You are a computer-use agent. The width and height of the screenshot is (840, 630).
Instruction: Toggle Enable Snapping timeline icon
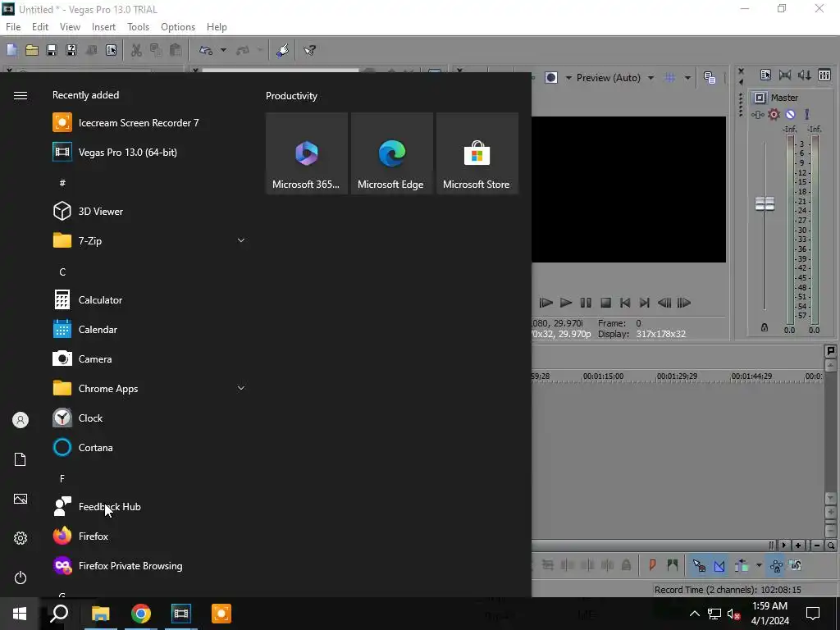pos(699,565)
